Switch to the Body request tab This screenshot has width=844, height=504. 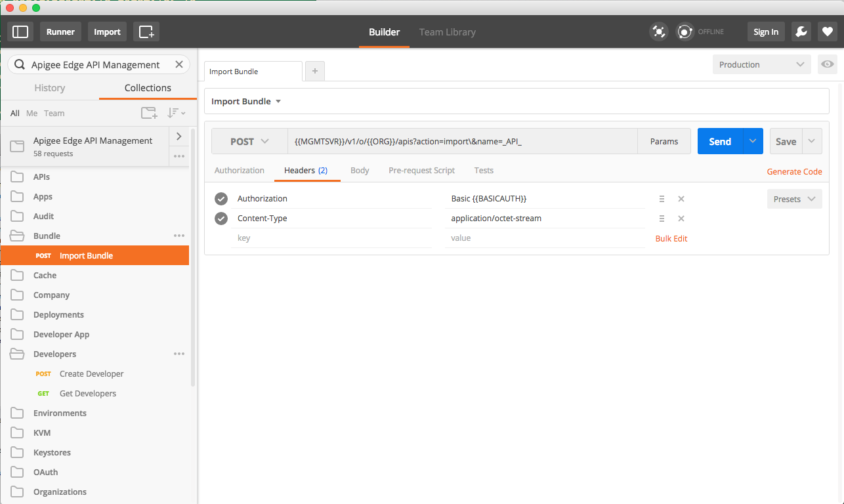coord(360,170)
